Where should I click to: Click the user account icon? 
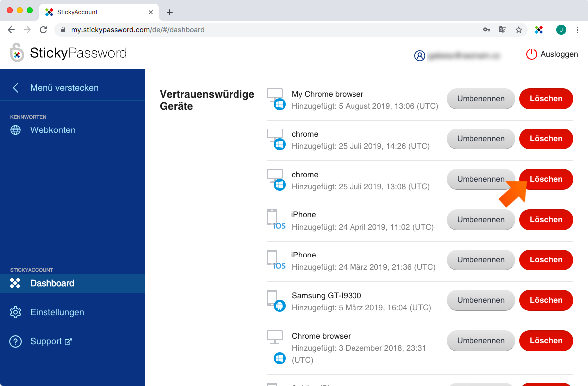point(419,55)
